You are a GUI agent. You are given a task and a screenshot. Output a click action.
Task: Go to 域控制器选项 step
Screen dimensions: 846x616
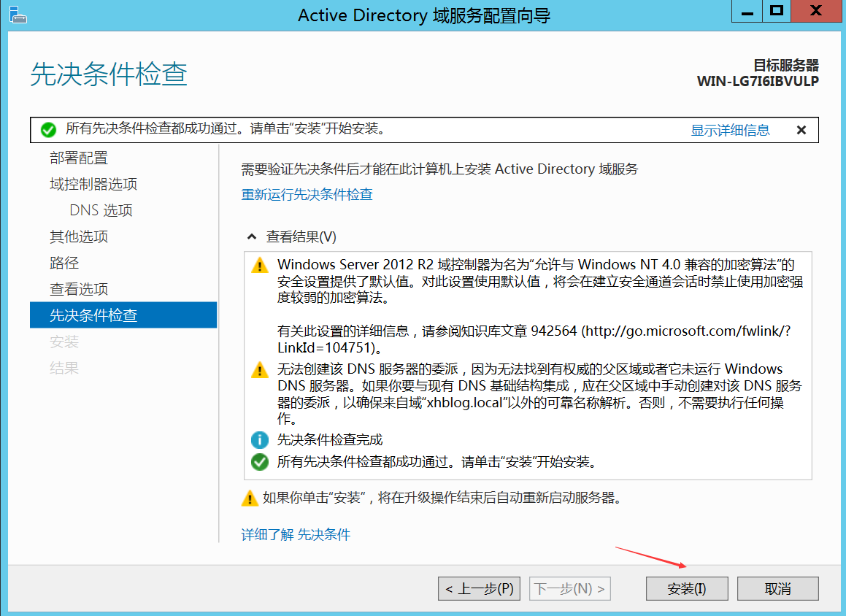pyautogui.click(x=93, y=185)
